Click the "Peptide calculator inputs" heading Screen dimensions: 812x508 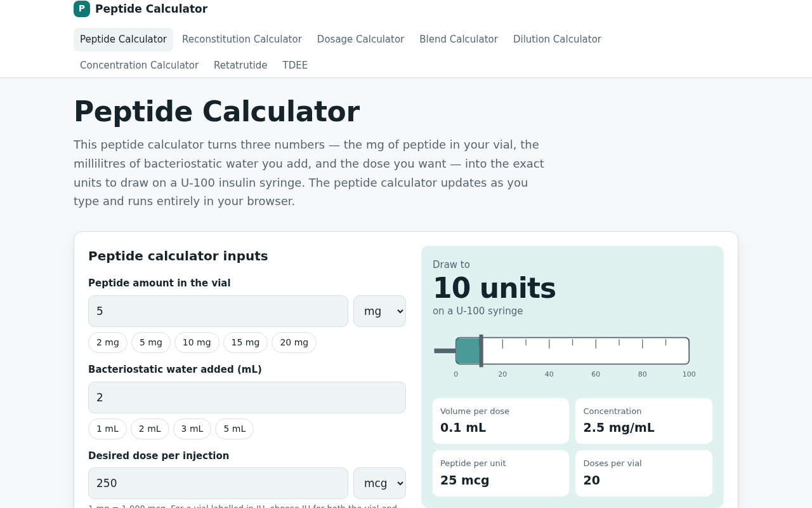(x=178, y=256)
